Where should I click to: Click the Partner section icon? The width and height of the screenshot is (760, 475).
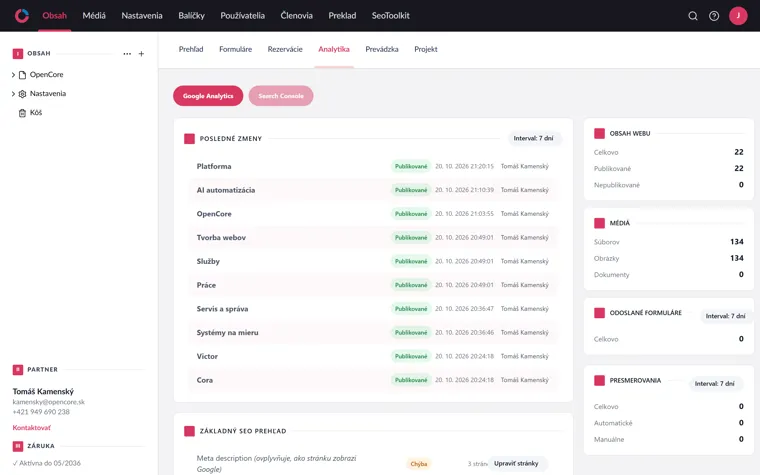(x=18, y=370)
